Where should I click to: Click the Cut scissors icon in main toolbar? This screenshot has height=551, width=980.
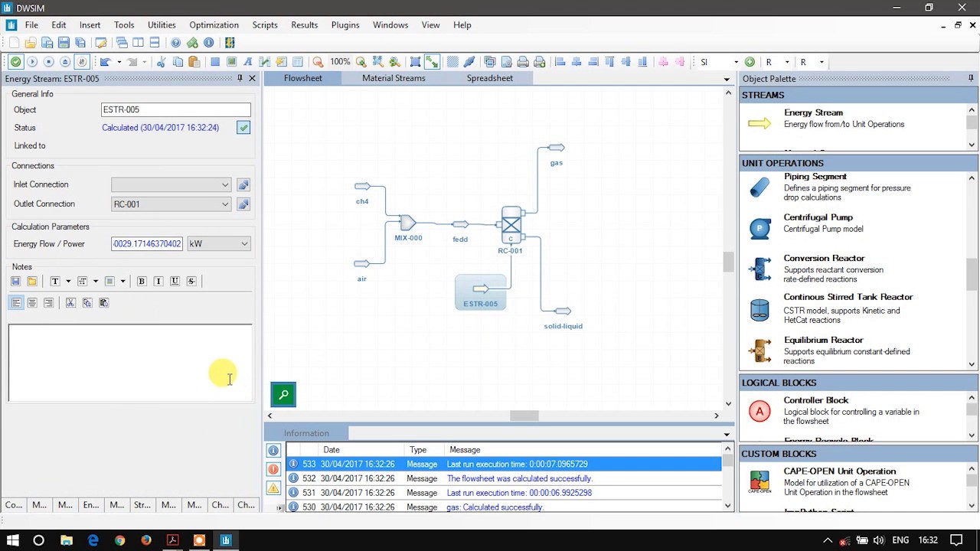point(161,62)
